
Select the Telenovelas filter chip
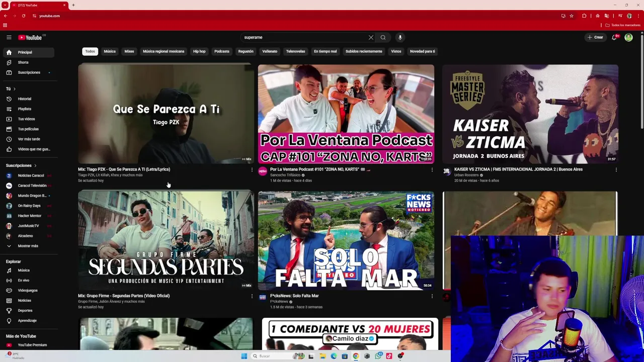296,51
